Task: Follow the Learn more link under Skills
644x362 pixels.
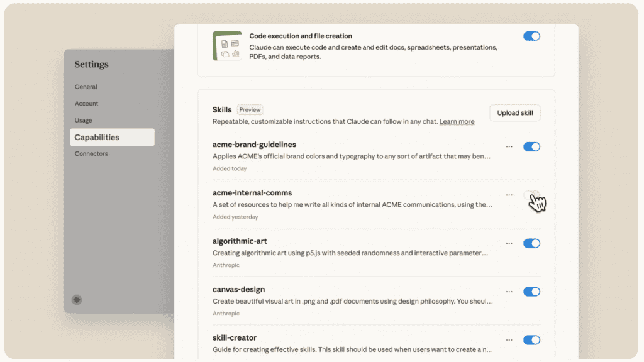Action: pyautogui.click(x=457, y=122)
